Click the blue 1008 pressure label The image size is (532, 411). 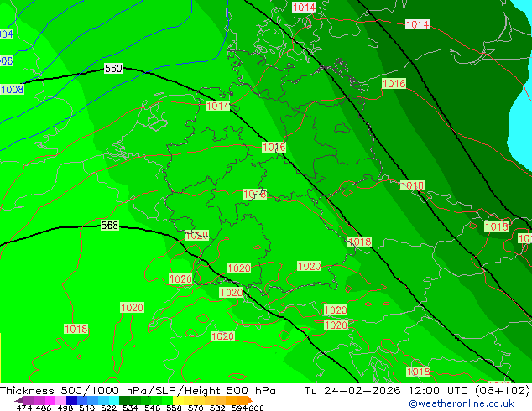pyautogui.click(x=13, y=90)
